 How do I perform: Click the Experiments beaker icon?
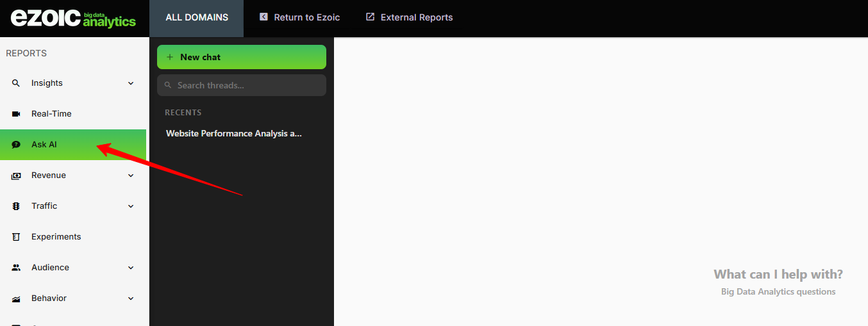(x=16, y=237)
